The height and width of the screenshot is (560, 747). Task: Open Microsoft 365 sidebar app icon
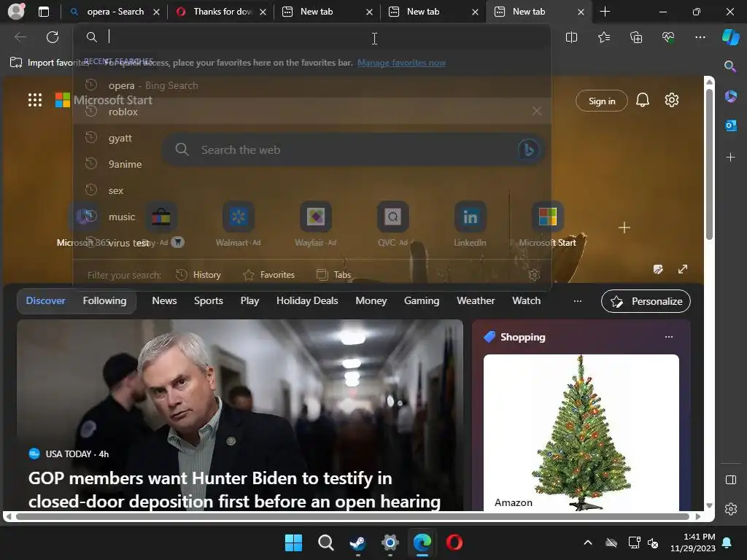pos(730,96)
